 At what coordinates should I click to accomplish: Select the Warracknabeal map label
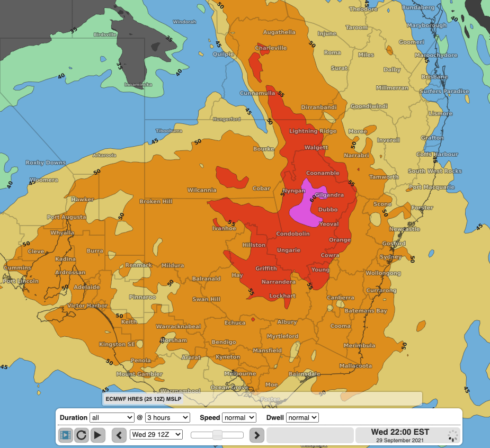point(179,327)
